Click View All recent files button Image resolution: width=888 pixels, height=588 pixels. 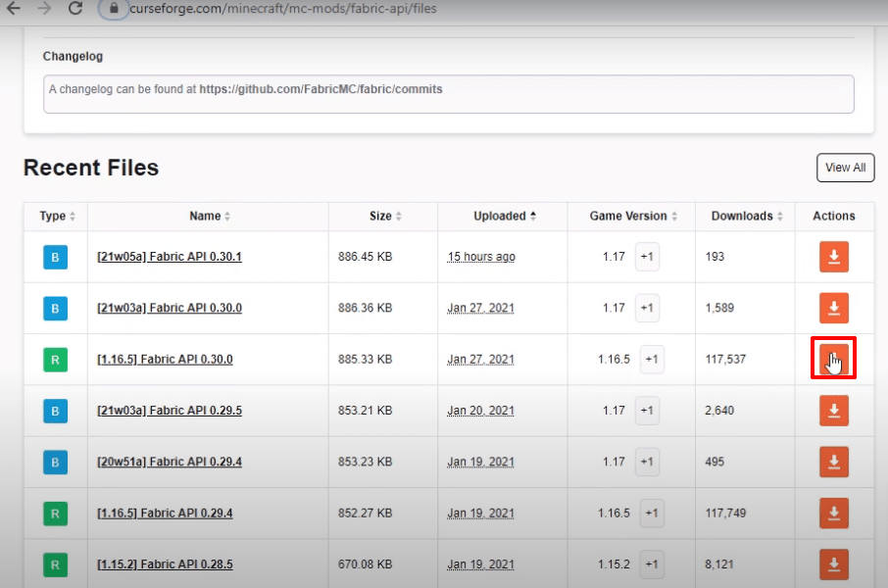coord(845,168)
